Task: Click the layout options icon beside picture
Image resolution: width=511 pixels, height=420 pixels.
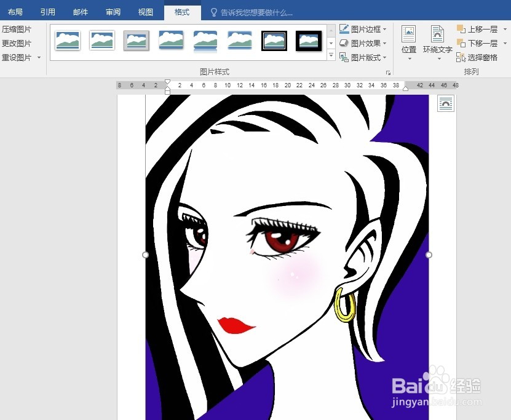Action: click(445, 104)
